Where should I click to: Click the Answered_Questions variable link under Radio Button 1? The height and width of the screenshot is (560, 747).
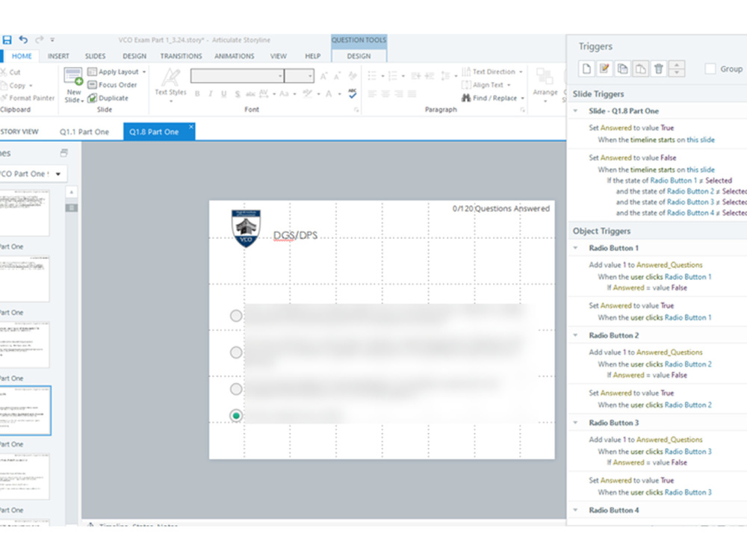[669, 265]
